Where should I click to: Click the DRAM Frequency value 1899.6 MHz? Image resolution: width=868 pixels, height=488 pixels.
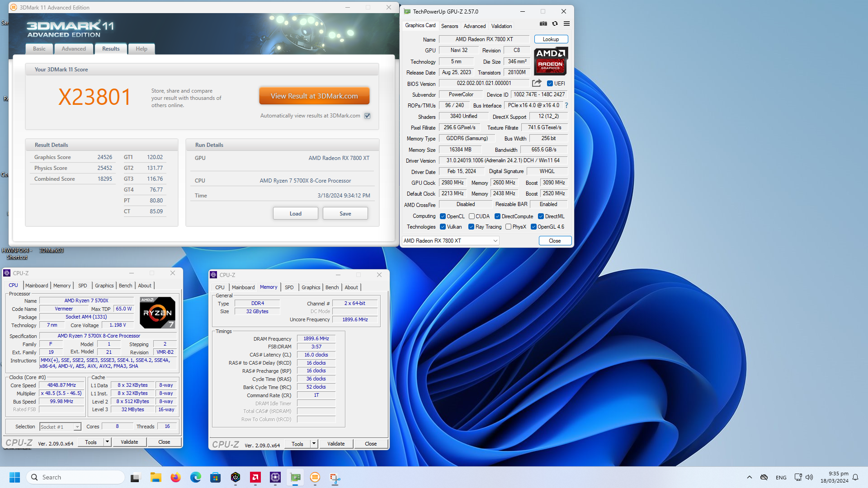pos(316,338)
